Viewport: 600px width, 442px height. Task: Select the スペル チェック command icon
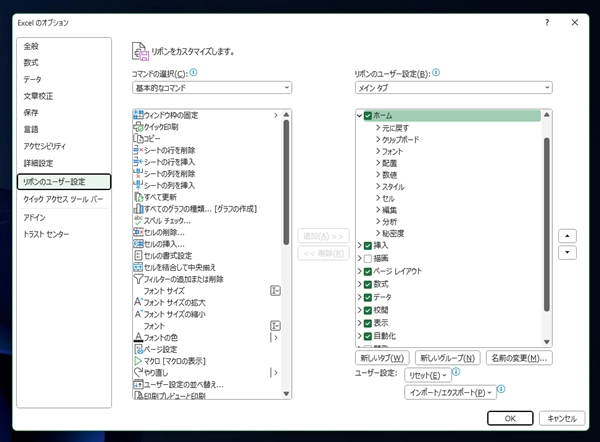[138, 220]
